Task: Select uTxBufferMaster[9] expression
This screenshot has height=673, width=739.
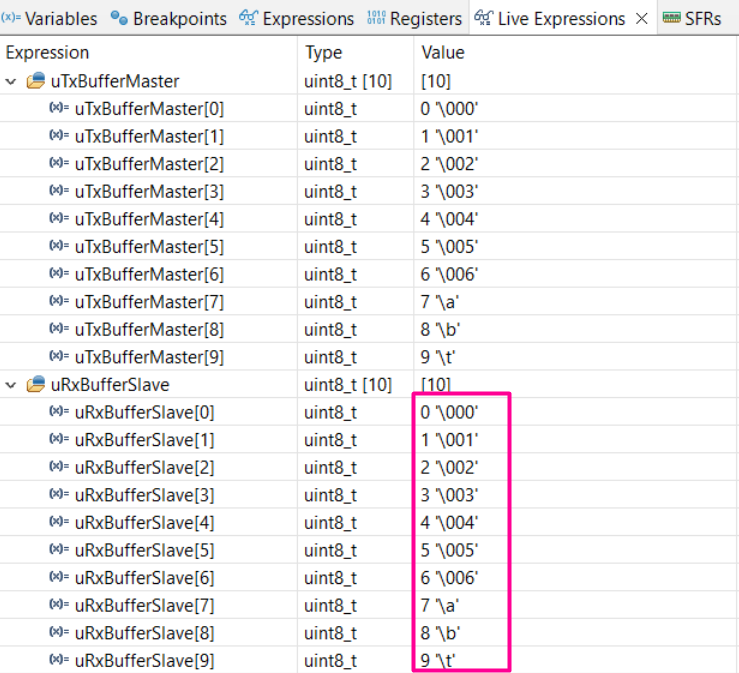Action: click(x=149, y=357)
